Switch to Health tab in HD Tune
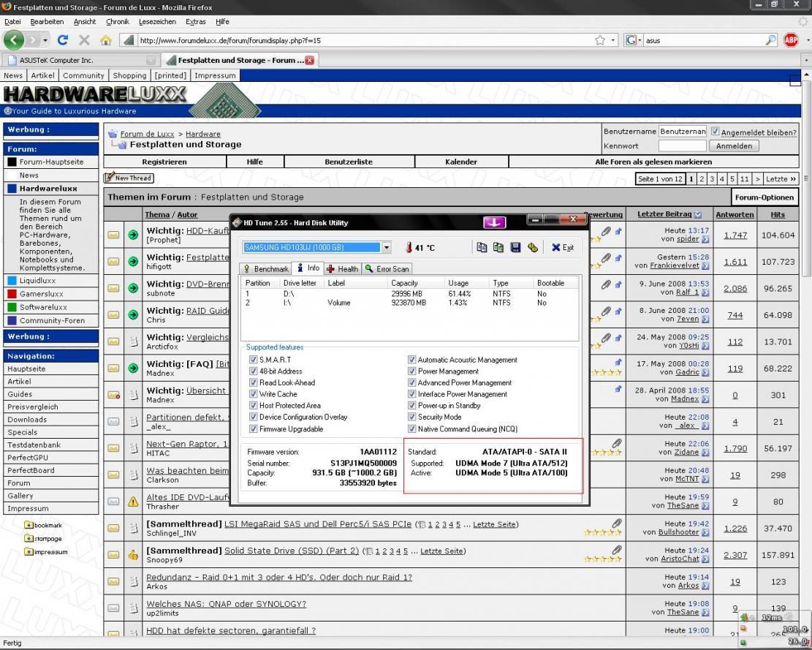Image resolution: width=812 pixels, height=650 pixels. click(342, 269)
